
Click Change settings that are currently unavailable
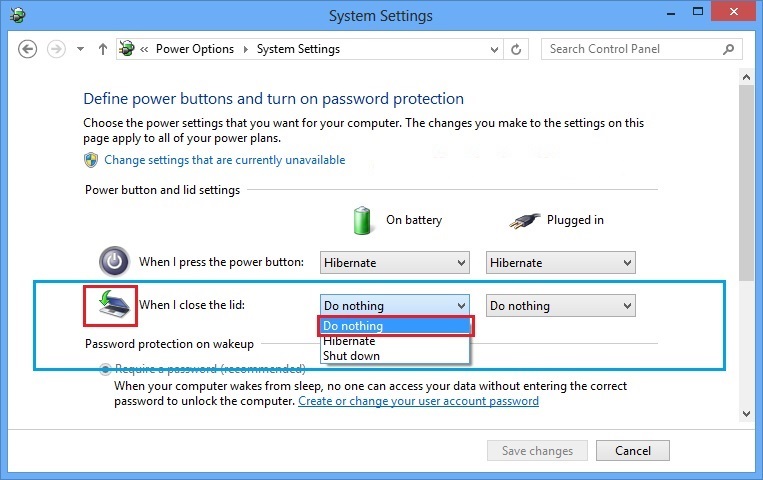[224, 160]
